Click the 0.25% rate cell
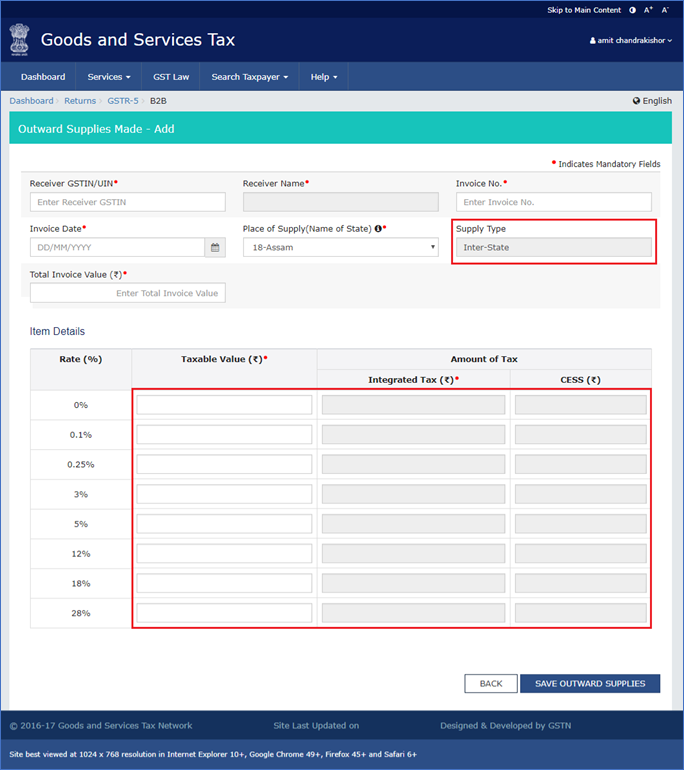684x770 pixels. [81, 465]
